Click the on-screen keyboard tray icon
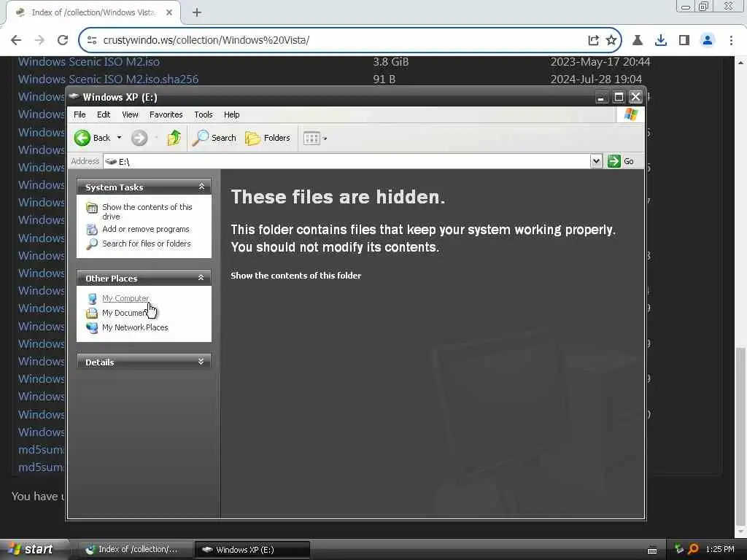 point(652,551)
